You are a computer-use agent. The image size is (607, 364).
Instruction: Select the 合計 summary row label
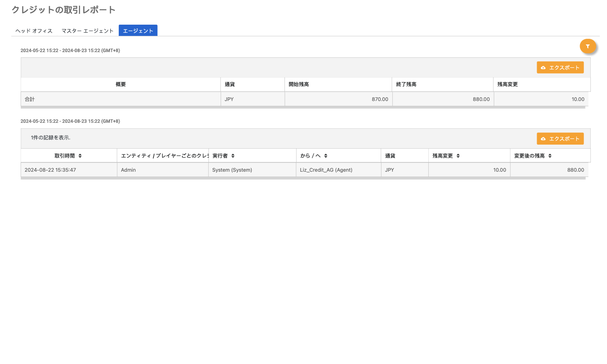coord(30,99)
